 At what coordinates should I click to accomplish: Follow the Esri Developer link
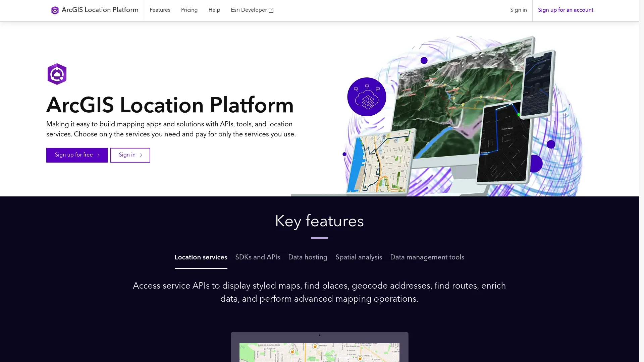click(252, 10)
